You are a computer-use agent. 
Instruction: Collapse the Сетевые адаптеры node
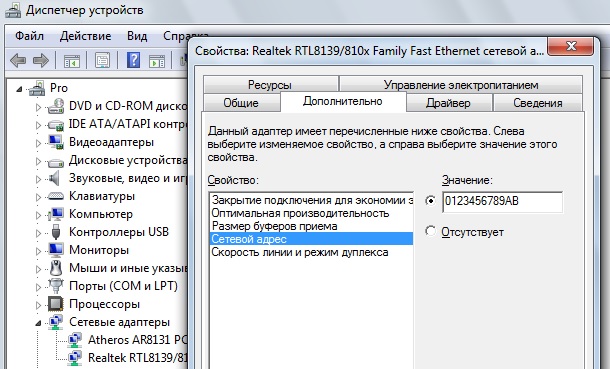point(38,323)
